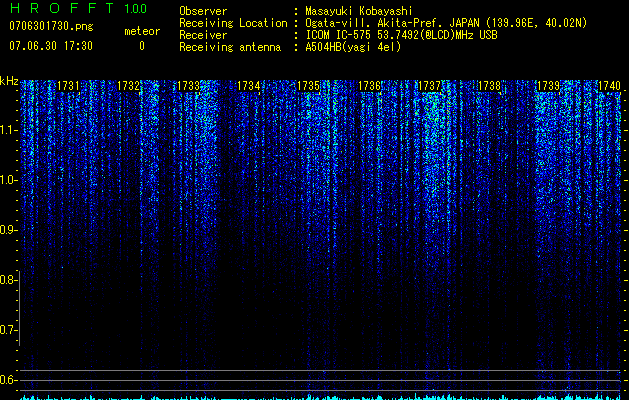This screenshot has width=629, height=400.
Task: Select the 1735 time marker
Action: 308,86
